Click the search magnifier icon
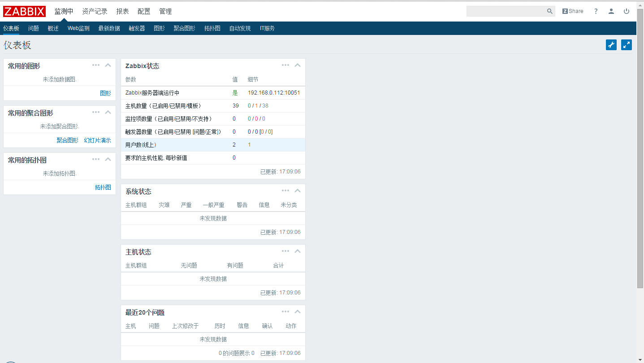Image resolution: width=644 pixels, height=363 pixels. point(550,11)
